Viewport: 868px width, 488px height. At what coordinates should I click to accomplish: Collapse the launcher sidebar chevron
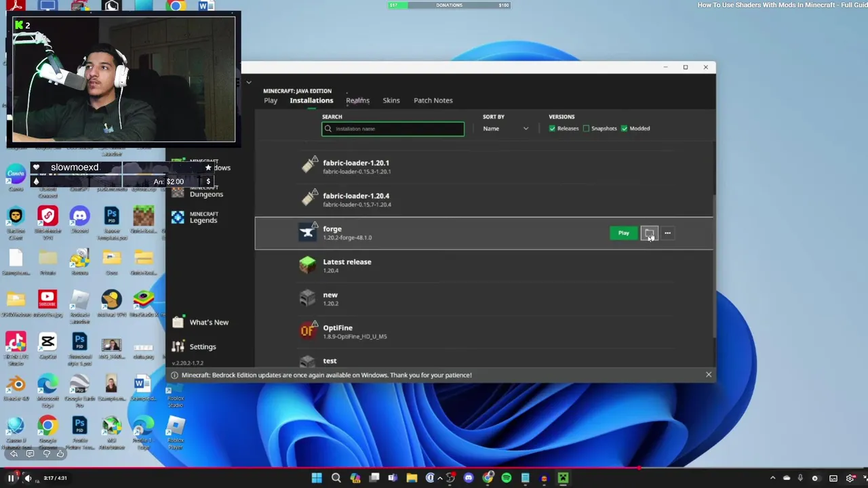[x=248, y=83]
